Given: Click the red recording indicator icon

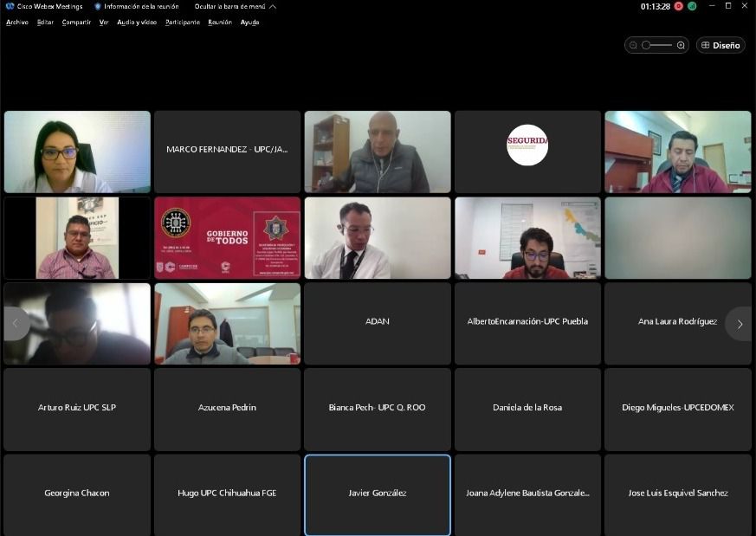Looking at the screenshot, I should click(679, 6).
